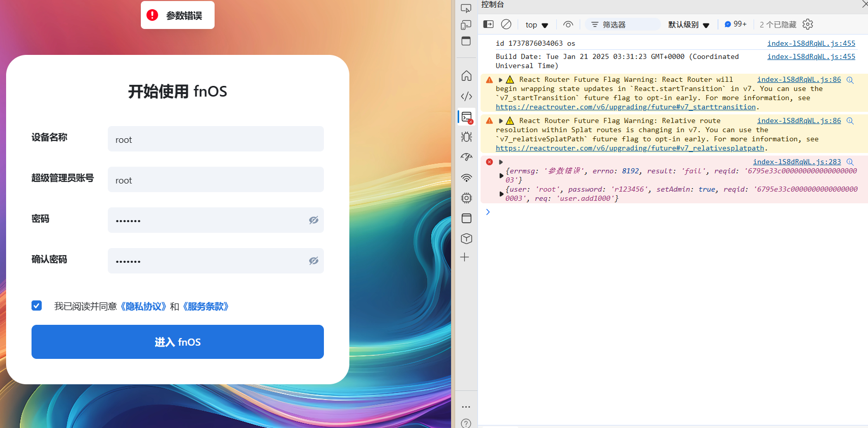Open the reactrouter v7_starttransition URL
The width and height of the screenshot is (868, 428).
coord(625,107)
